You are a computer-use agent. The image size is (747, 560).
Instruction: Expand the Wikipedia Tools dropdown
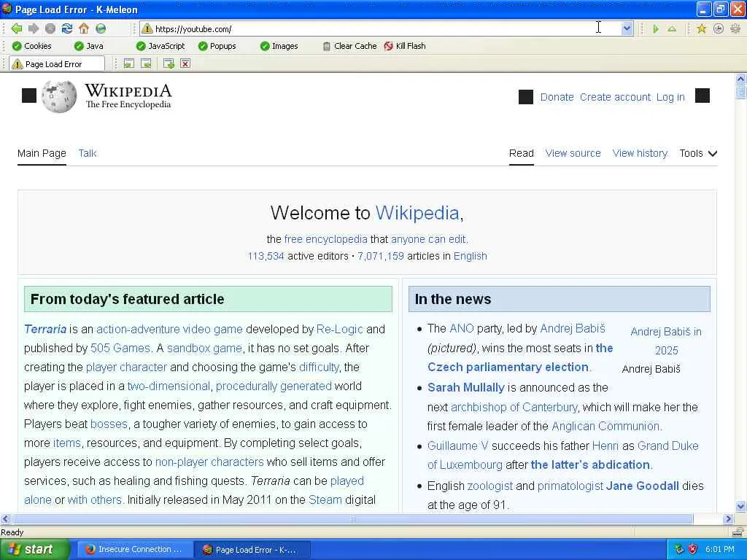coord(698,153)
